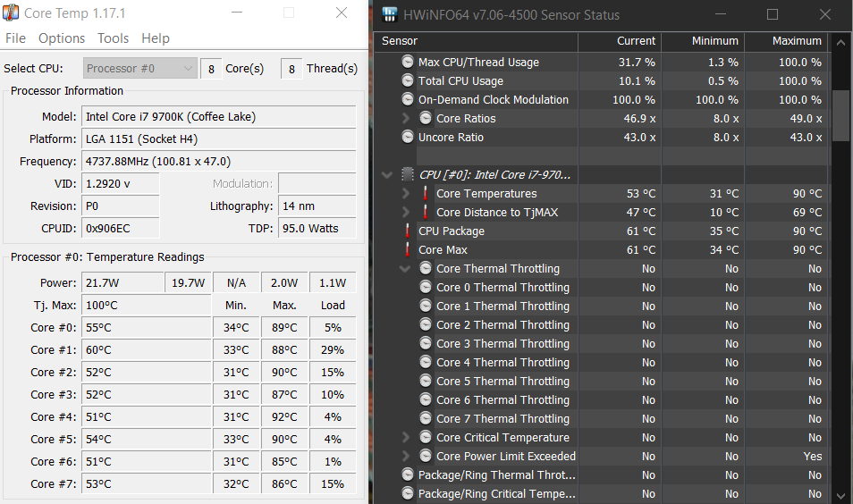Click the HWiNFO scroll down arrow
Screen dimensions: 853x504
(x=840, y=495)
